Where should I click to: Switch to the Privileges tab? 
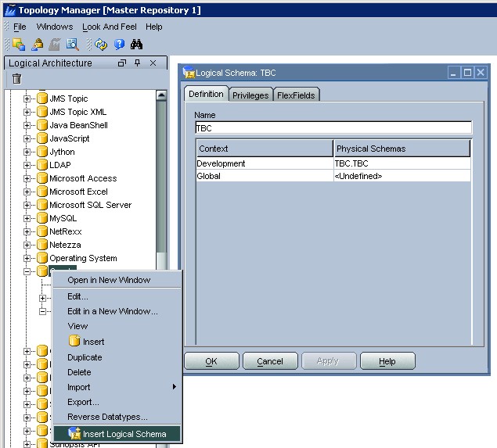250,95
